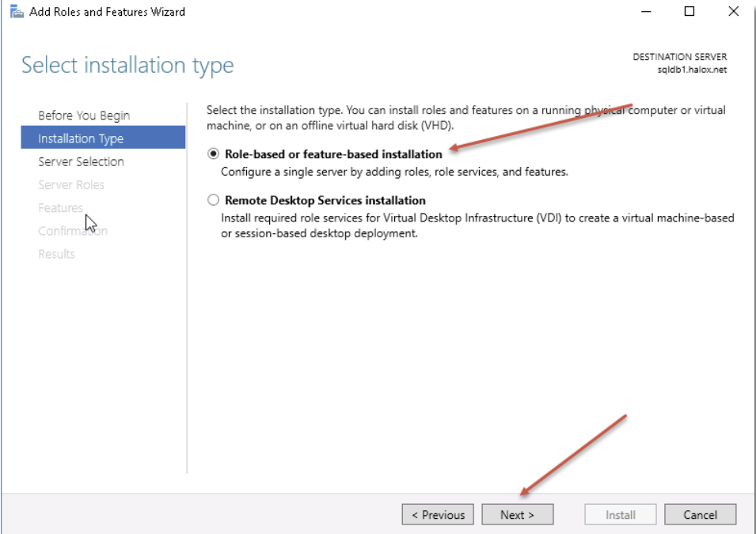Click the 'Configure a single server' description
The image size is (756, 534).
(x=394, y=172)
